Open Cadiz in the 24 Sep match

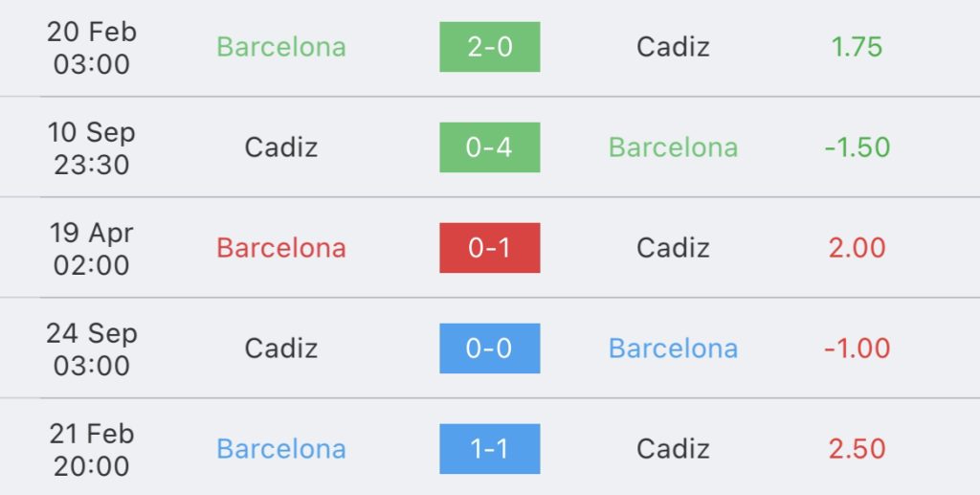[x=281, y=349]
